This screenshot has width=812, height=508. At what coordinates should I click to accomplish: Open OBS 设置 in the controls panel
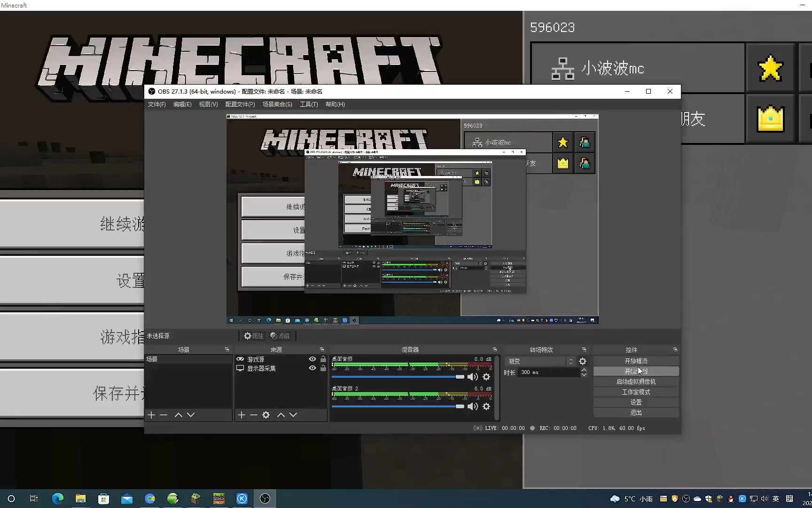(636, 402)
